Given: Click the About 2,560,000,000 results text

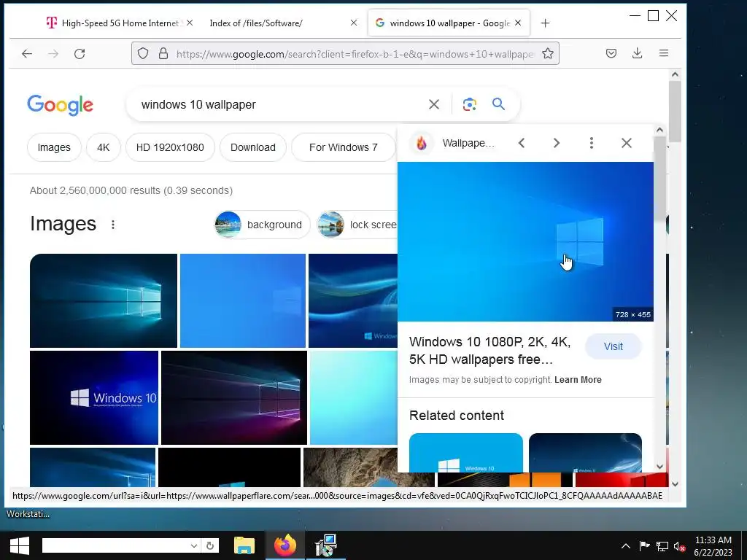Looking at the screenshot, I should click(131, 190).
